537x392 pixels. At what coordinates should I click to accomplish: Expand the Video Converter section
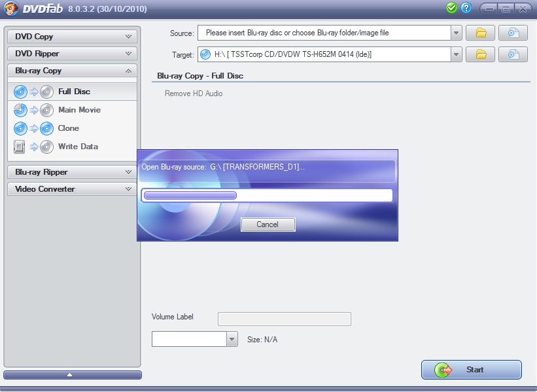point(72,189)
